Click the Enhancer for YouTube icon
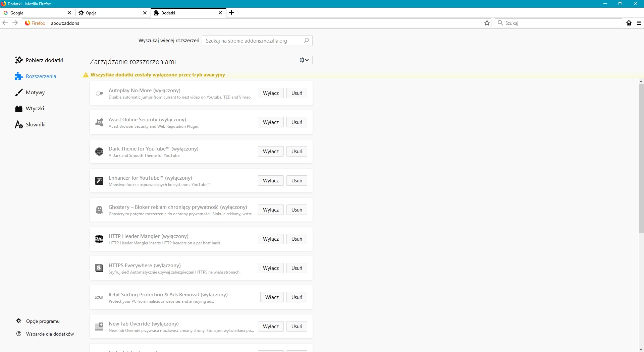644x352 pixels. point(99,181)
